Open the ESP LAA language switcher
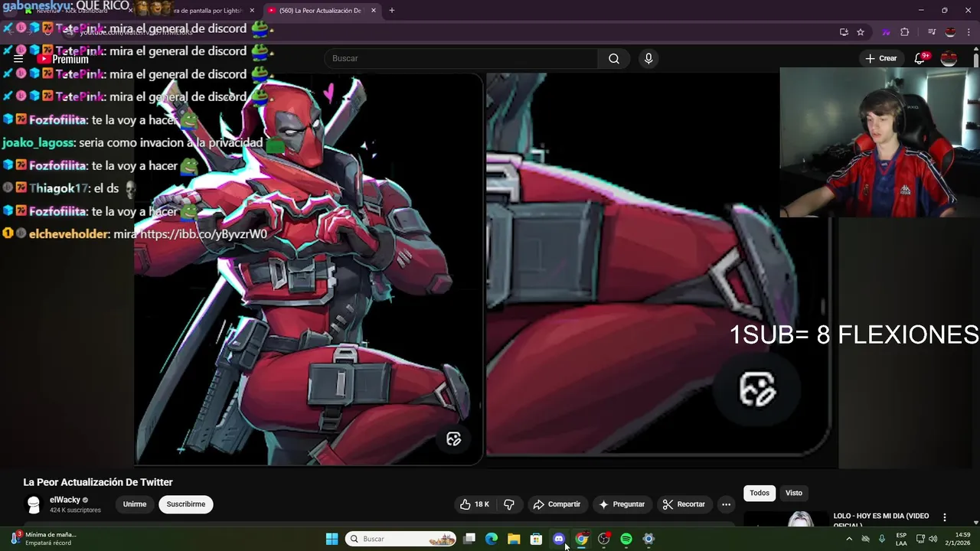Image resolution: width=980 pixels, height=551 pixels. pyautogui.click(x=901, y=539)
